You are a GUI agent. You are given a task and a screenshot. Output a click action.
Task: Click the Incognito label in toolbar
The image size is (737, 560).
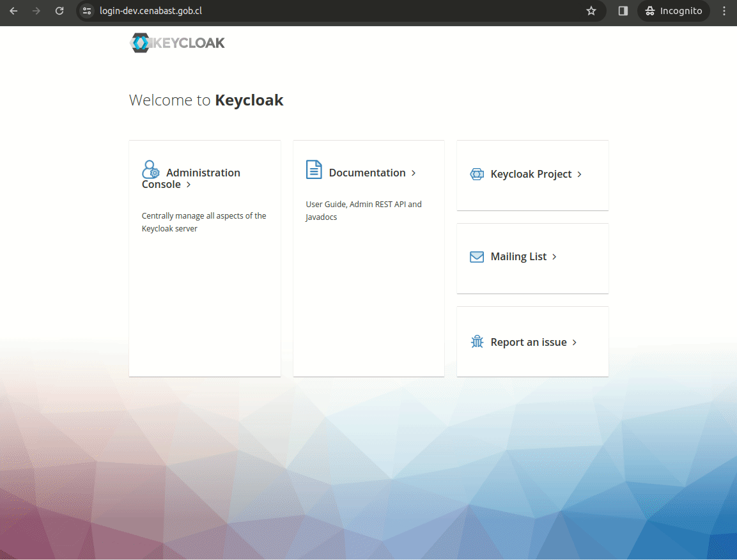pyautogui.click(x=680, y=11)
